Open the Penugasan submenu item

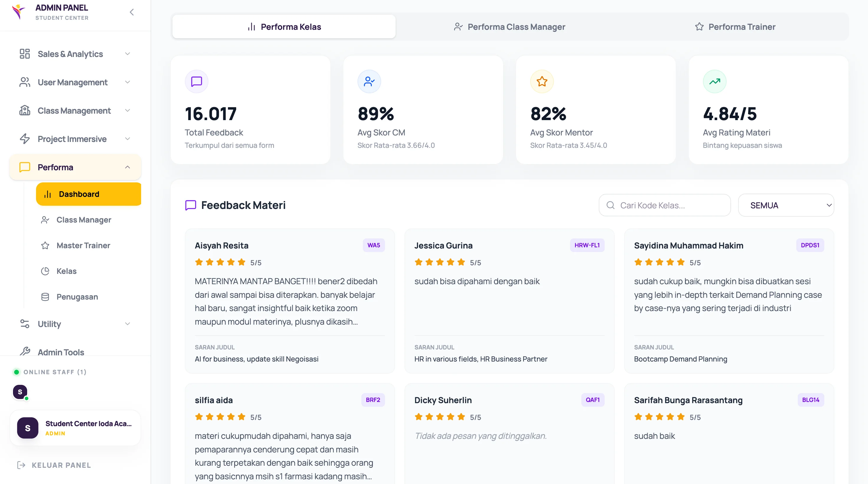click(x=77, y=297)
